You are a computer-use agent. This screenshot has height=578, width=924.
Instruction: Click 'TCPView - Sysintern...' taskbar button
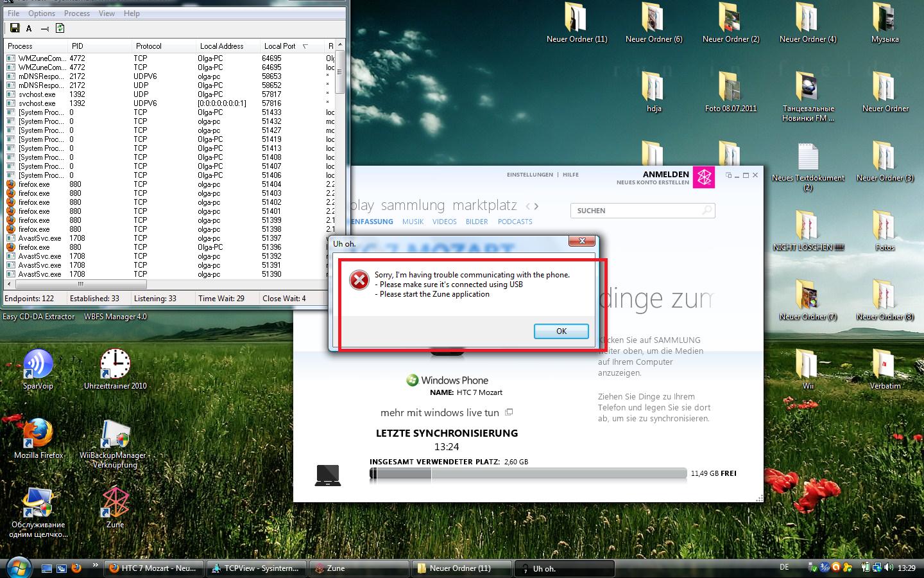(x=255, y=568)
